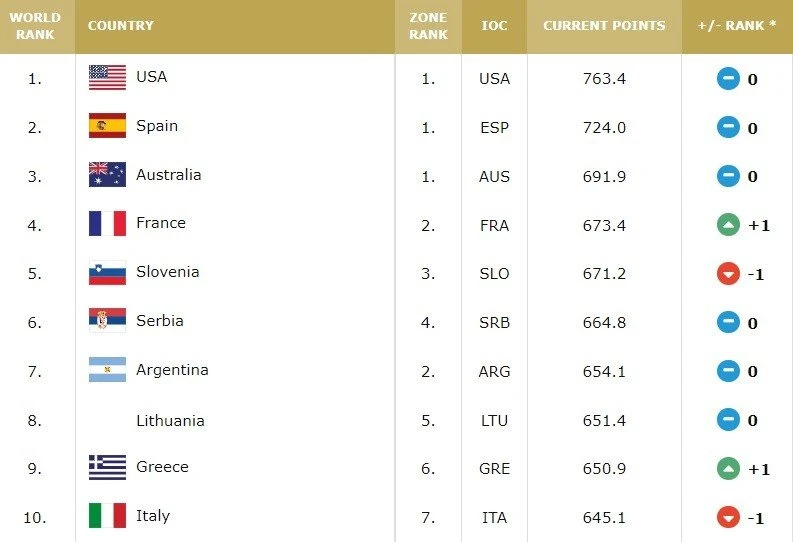This screenshot has width=793, height=542.
Task: Click the Argentina flag icon
Action: pyautogui.click(x=107, y=370)
